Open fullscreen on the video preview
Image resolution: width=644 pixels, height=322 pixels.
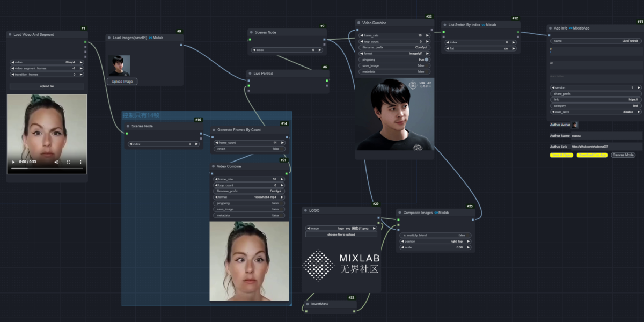69,162
